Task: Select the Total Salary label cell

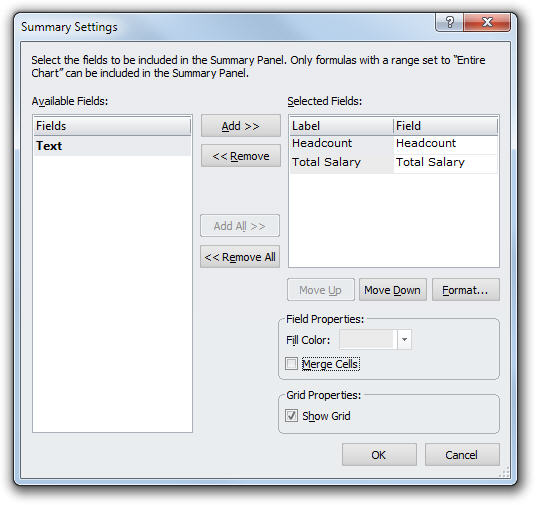Action: (341, 162)
